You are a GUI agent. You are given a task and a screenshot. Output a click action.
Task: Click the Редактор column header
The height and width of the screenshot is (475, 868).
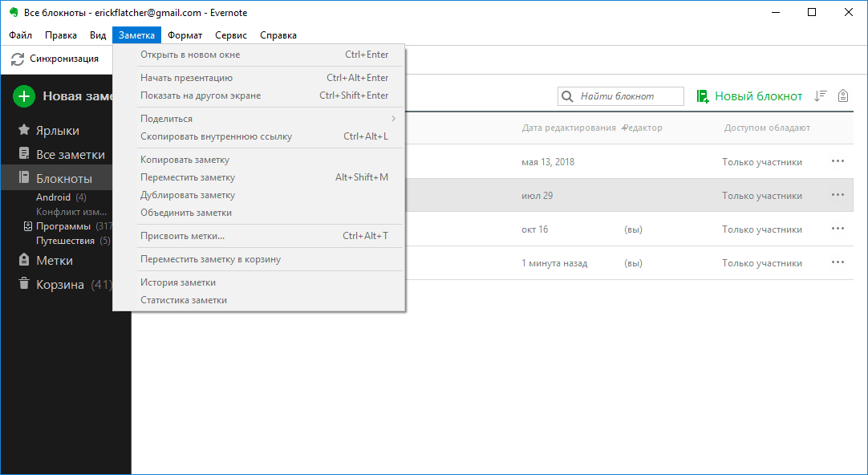coord(643,128)
